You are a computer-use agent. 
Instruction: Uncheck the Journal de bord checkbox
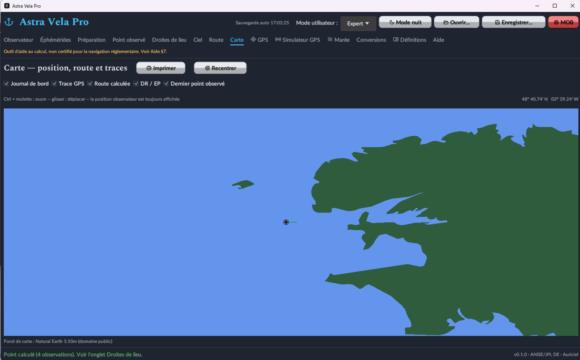[6, 84]
